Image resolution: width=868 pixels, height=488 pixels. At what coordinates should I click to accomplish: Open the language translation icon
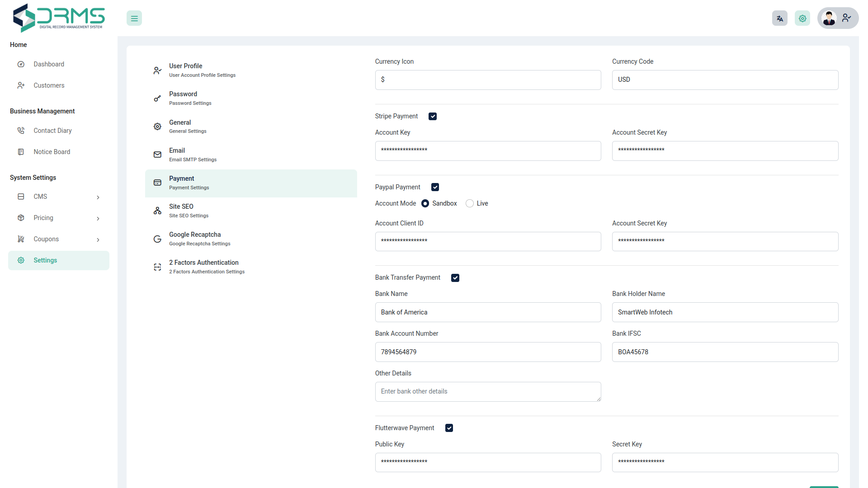tap(779, 19)
